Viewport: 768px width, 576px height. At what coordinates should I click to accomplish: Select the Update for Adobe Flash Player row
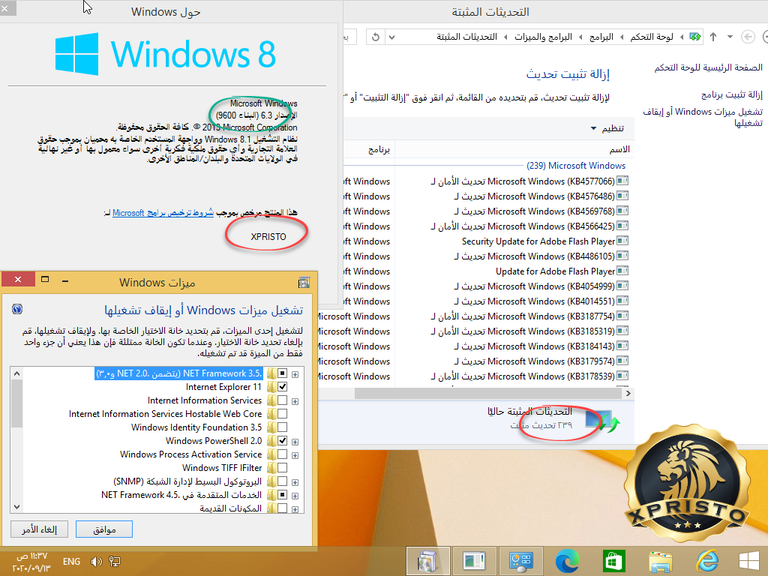click(x=562, y=271)
